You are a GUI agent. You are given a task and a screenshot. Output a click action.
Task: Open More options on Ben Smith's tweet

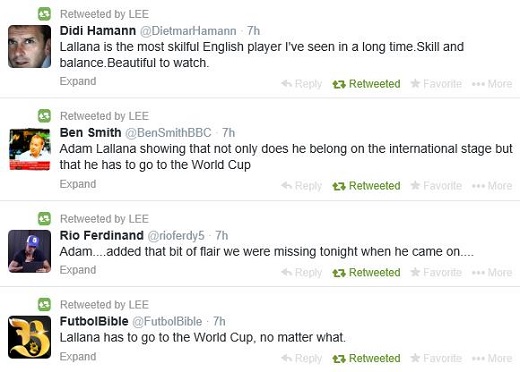492,186
